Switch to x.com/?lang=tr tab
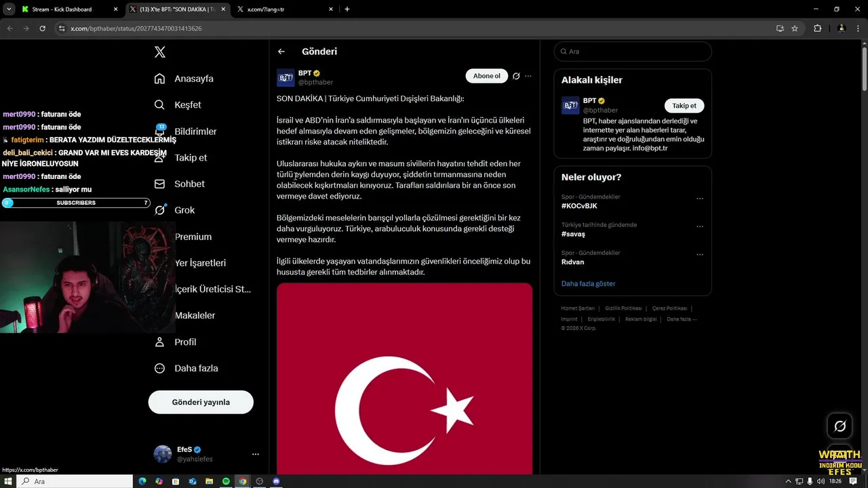868x488 pixels. (285, 9)
